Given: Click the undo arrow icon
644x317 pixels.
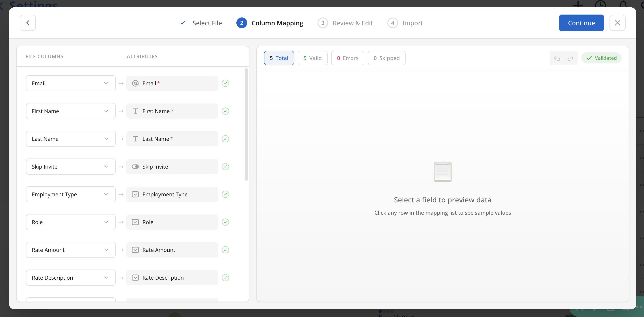Looking at the screenshot, I should click(557, 58).
